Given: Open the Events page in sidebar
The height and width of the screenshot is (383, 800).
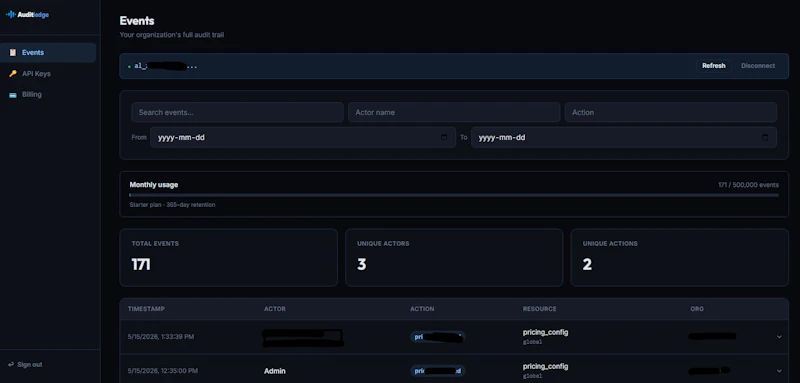Looking at the screenshot, I should (48, 53).
